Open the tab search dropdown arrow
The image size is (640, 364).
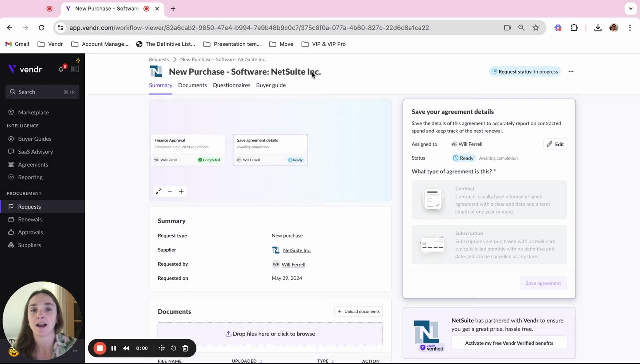click(x=630, y=8)
